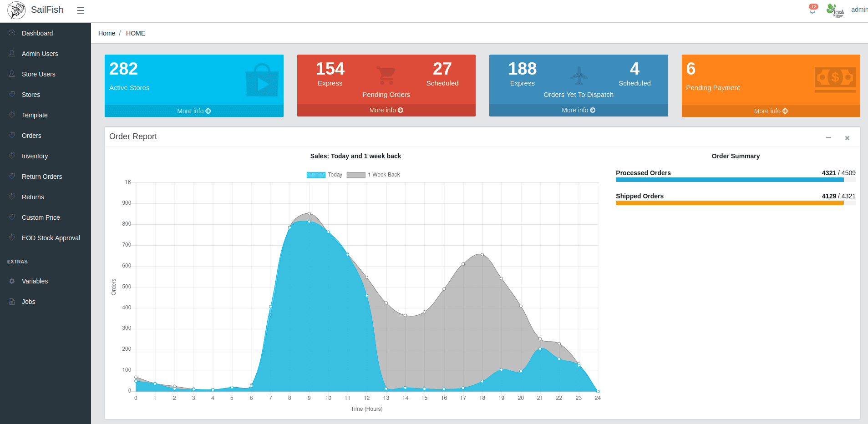Open Inventory from the sidebar

35,156
